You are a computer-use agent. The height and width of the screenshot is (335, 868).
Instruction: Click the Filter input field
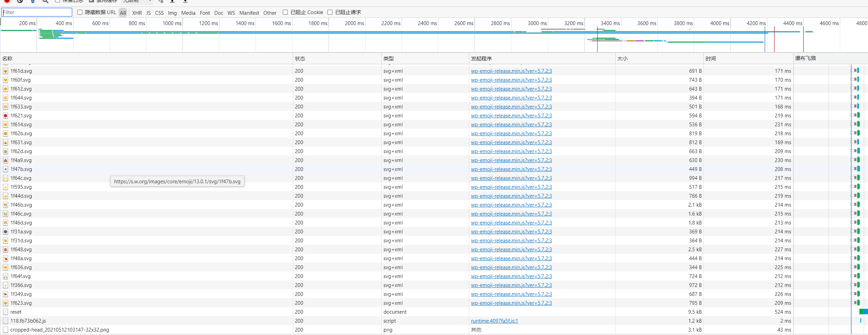(37, 12)
